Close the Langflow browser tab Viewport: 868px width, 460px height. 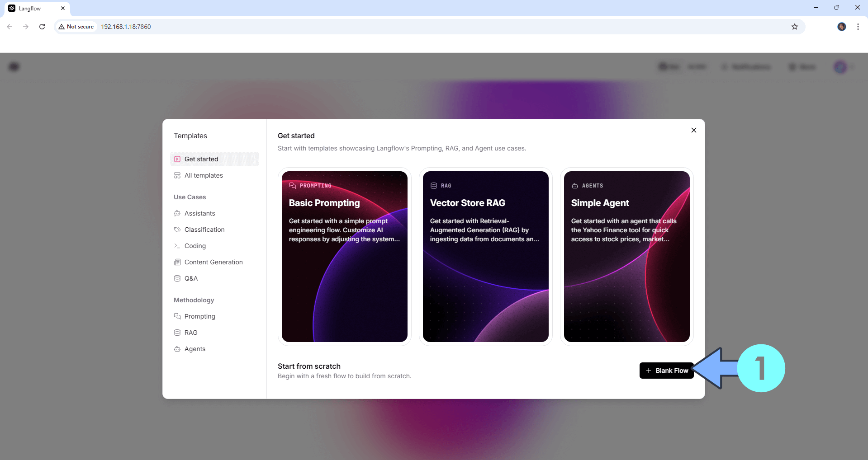pos(63,8)
